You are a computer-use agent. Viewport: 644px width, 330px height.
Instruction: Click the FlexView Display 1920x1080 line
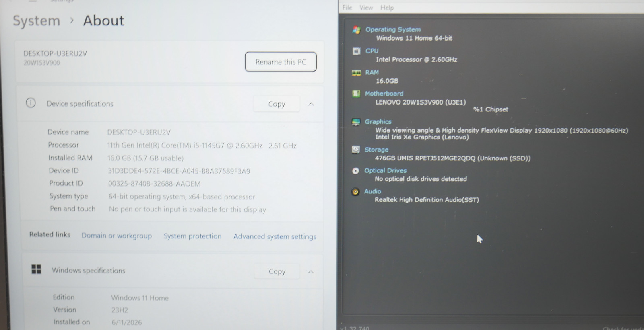pyautogui.click(x=502, y=130)
